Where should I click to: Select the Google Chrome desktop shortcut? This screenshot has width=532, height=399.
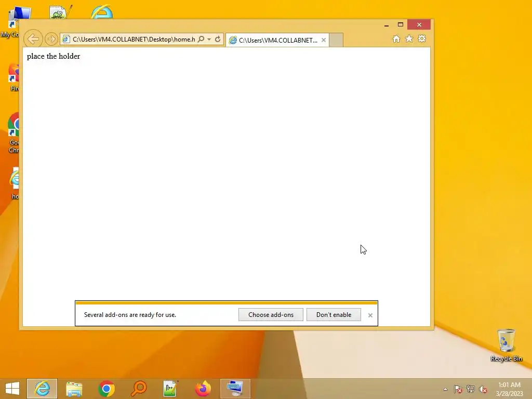point(14,133)
